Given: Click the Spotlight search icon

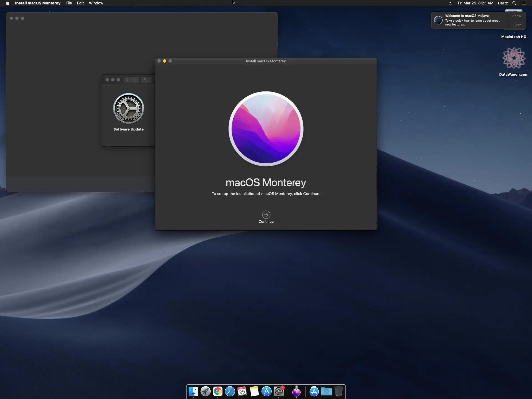Looking at the screenshot, I should point(514,3).
